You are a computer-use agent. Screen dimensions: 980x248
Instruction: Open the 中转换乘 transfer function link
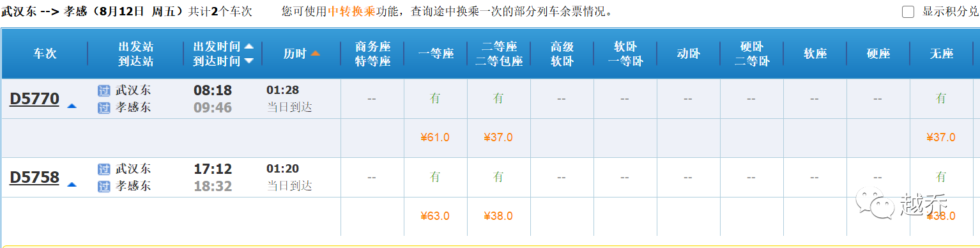tap(351, 12)
